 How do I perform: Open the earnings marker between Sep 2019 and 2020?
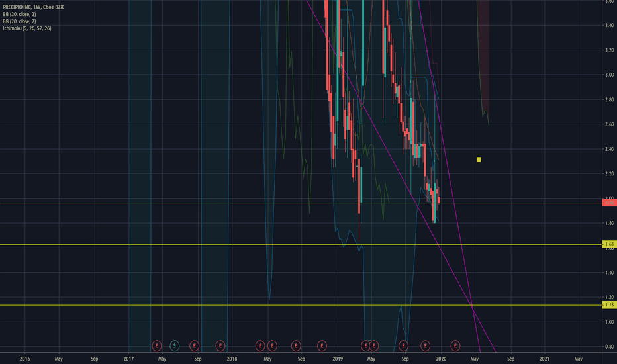tap(425, 346)
